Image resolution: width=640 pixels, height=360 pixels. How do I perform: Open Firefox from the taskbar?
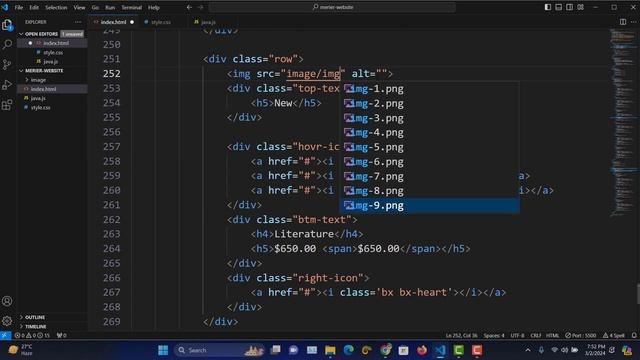click(422, 350)
